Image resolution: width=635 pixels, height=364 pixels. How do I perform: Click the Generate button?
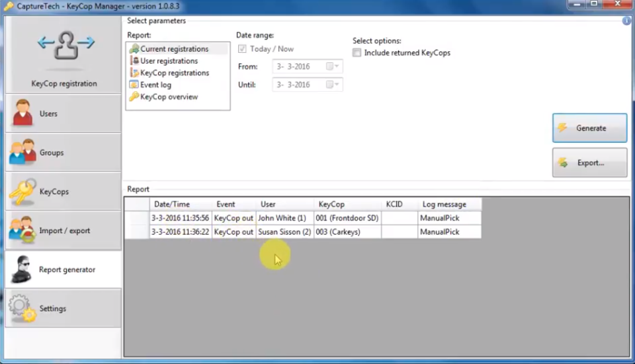click(x=589, y=127)
